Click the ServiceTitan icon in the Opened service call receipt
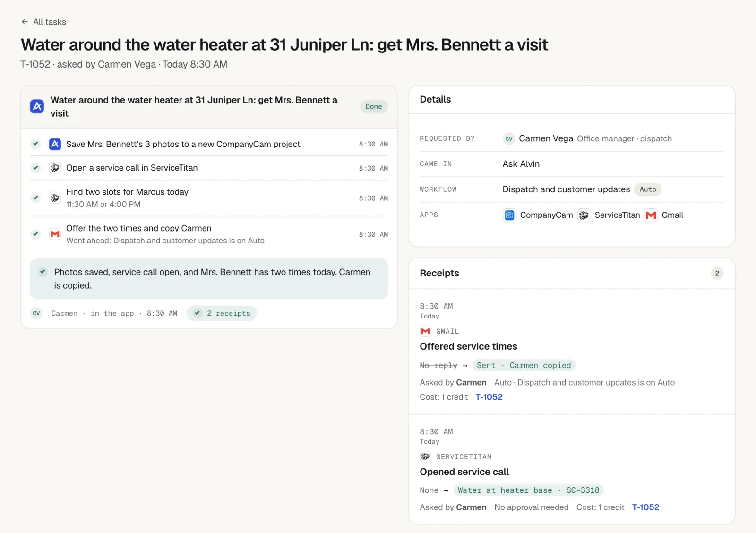Image resolution: width=756 pixels, height=533 pixels. point(425,456)
